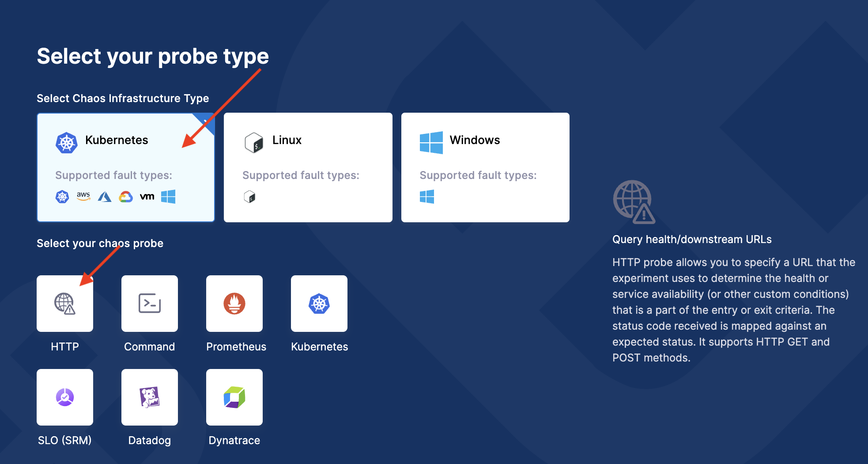The height and width of the screenshot is (464, 868).
Task: Click 'Select Chaos Infrastructure Type' label
Action: tap(123, 99)
